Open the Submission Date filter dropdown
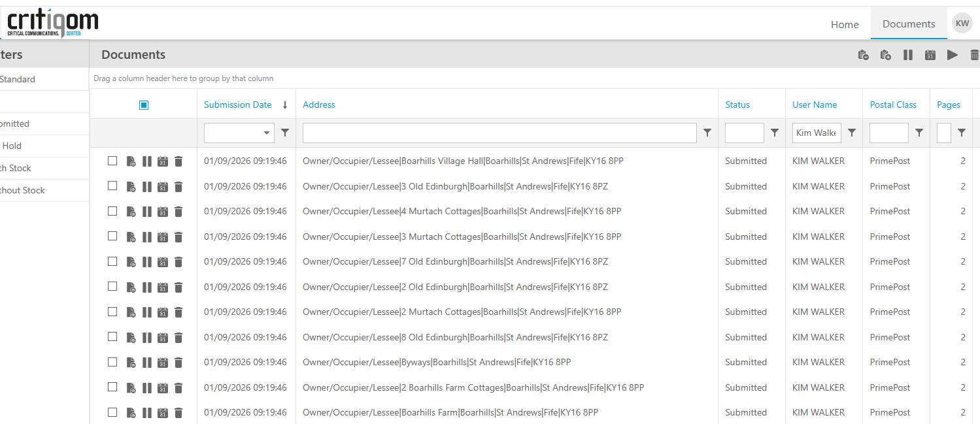The height and width of the screenshot is (424, 980). tap(267, 133)
